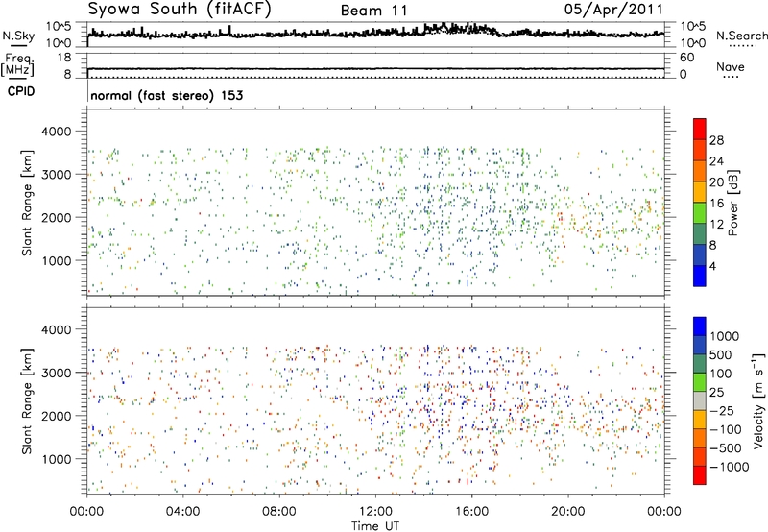Click 'Slant Range [km]' label of velocity panel
This screenshot has width=768, height=532.
(x=28, y=400)
